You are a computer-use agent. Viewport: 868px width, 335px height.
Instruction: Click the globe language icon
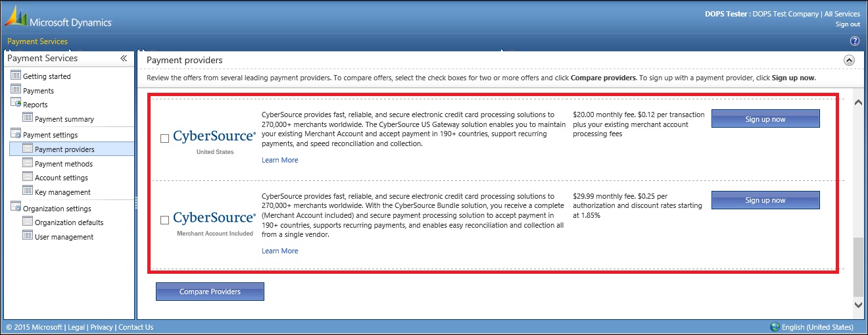click(775, 327)
